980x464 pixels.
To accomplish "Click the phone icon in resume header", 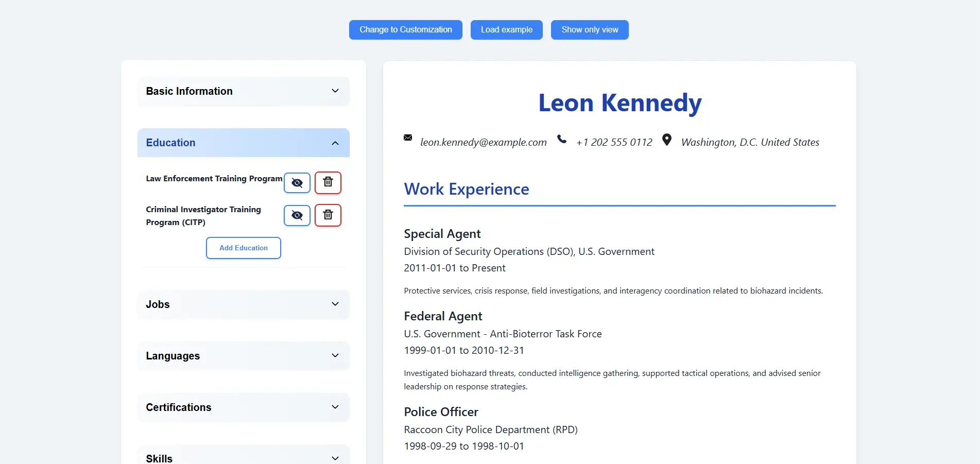I will [562, 139].
